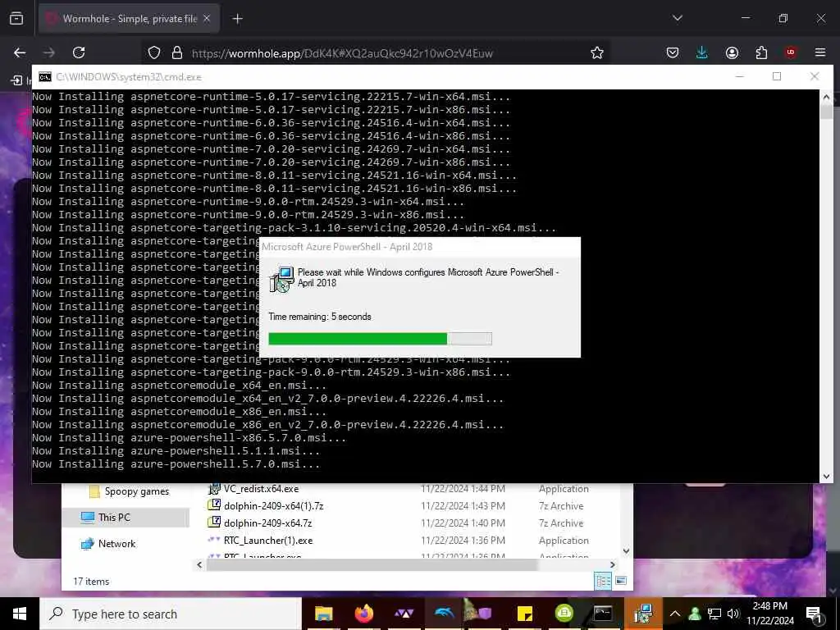Switch Explorer to large icons view

click(621, 581)
